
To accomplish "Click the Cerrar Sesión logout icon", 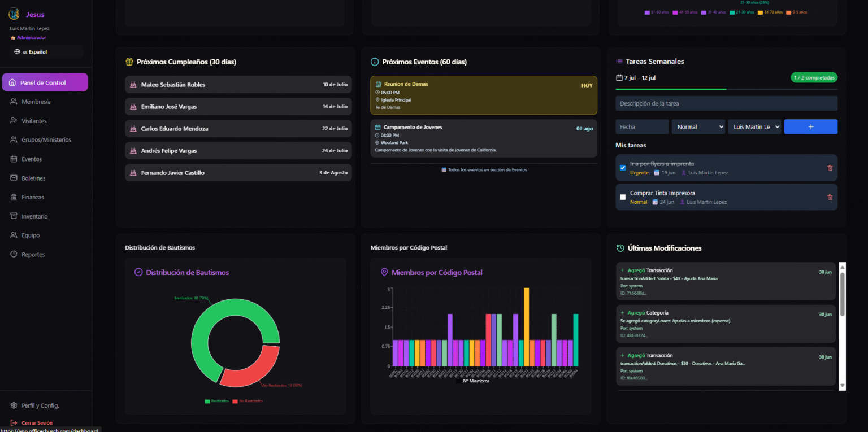I will click(14, 422).
